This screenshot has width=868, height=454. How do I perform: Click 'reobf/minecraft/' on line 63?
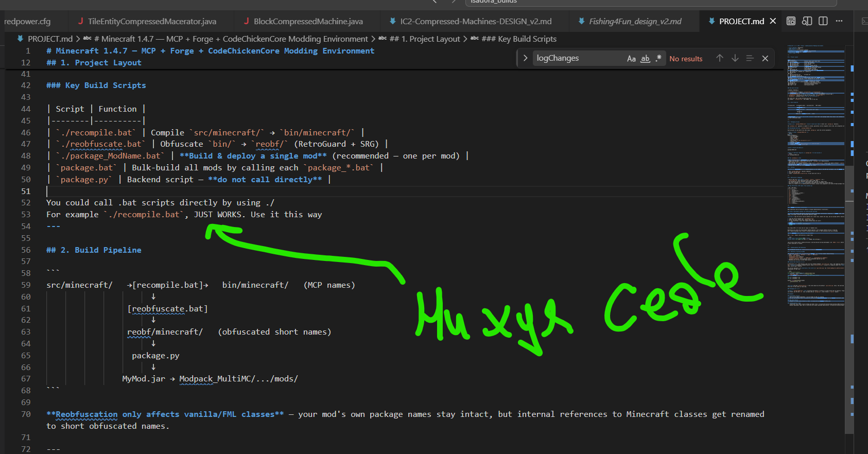pyautogui.click(x=165, y=332)
